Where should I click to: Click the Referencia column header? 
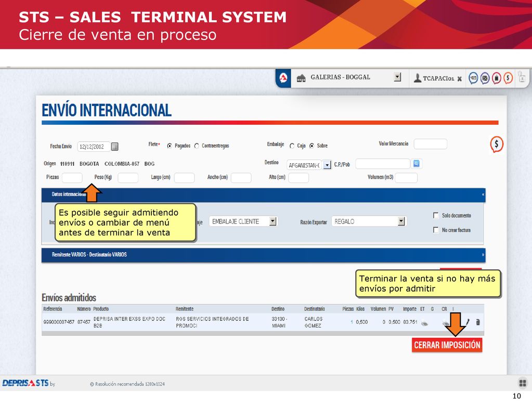click(x=53, y=309)
